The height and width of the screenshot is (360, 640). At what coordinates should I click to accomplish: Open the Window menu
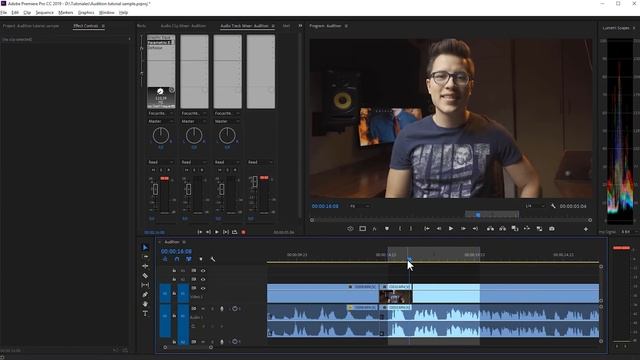tap(107, 13)
